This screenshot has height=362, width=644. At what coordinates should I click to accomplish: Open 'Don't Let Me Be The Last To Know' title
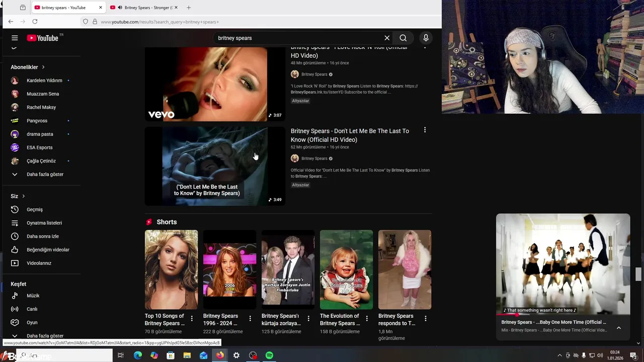click(x=350, y=135)
